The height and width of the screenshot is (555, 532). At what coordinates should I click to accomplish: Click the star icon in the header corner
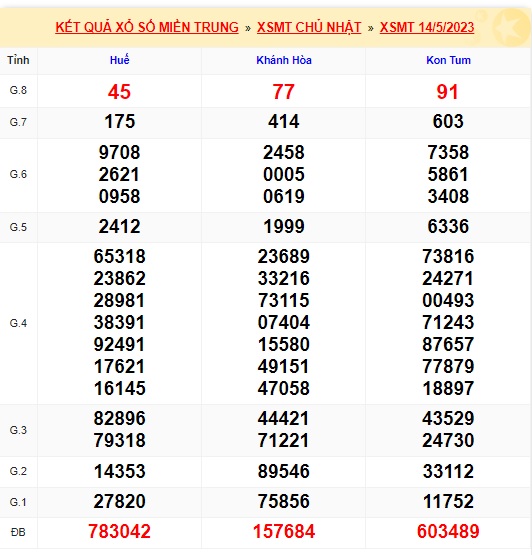pyautogui.click(x=511, y=28)
